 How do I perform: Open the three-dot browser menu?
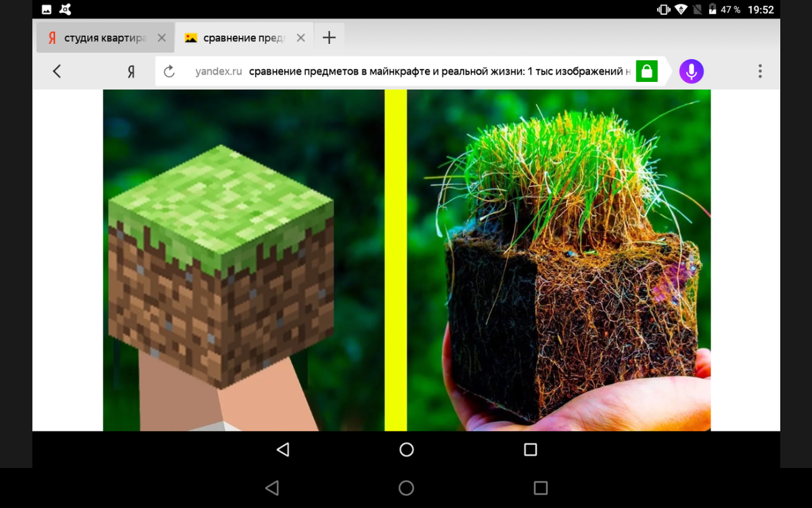click(760, 71)
